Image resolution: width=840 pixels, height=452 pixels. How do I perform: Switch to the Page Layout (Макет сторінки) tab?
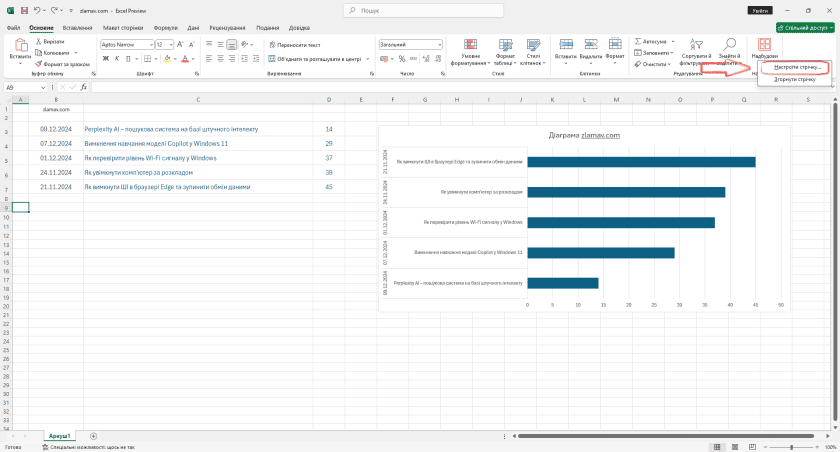point(123,28)
